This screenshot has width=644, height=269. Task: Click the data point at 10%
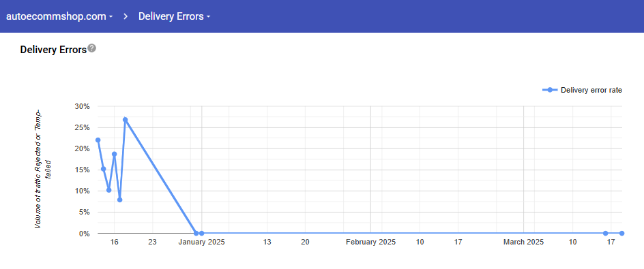coord(109,190)
